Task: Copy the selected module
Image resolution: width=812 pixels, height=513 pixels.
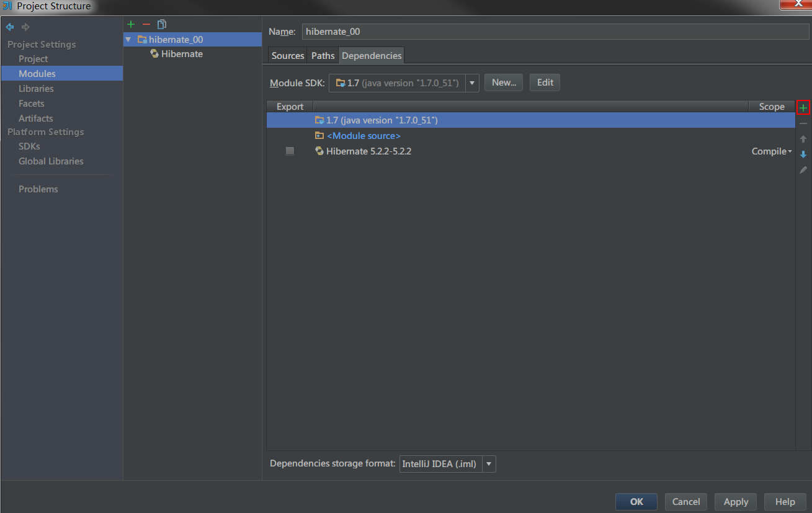Action: coord(162,24)
